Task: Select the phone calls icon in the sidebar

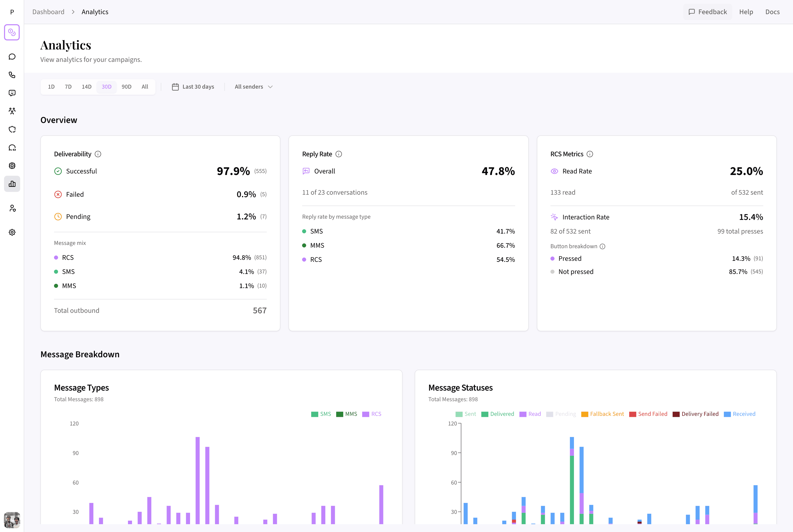Action: point(12,75)
